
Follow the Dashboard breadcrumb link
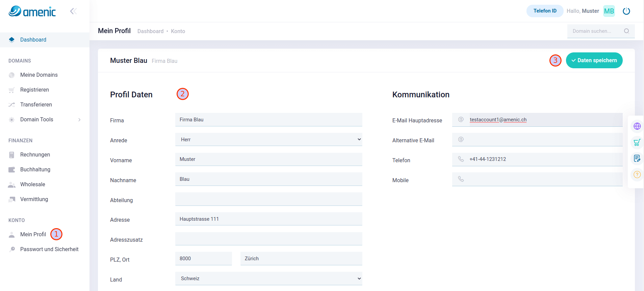[x=150, y=31]
